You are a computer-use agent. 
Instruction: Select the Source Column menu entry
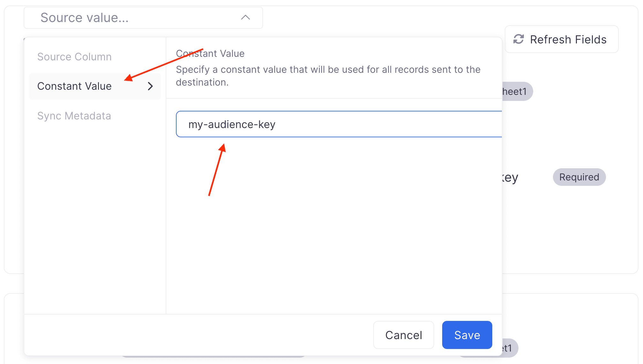click(x=74, y=57)
